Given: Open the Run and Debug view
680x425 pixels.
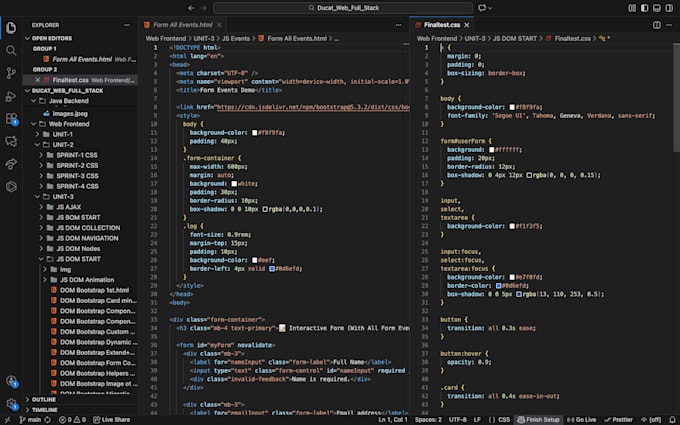Looking at the screenshot, I should click(x=11, y=96).
